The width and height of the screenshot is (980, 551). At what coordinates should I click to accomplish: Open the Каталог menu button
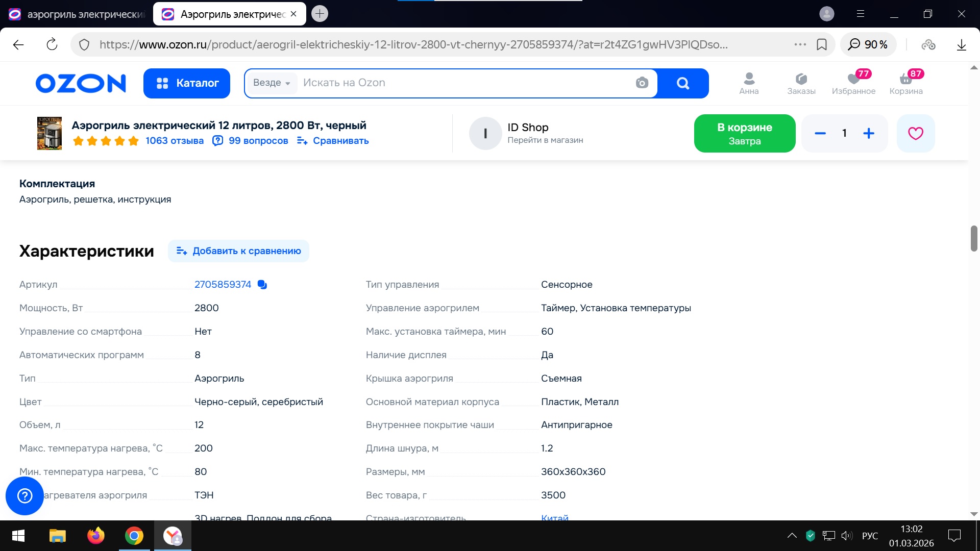[x=187, y=83]
